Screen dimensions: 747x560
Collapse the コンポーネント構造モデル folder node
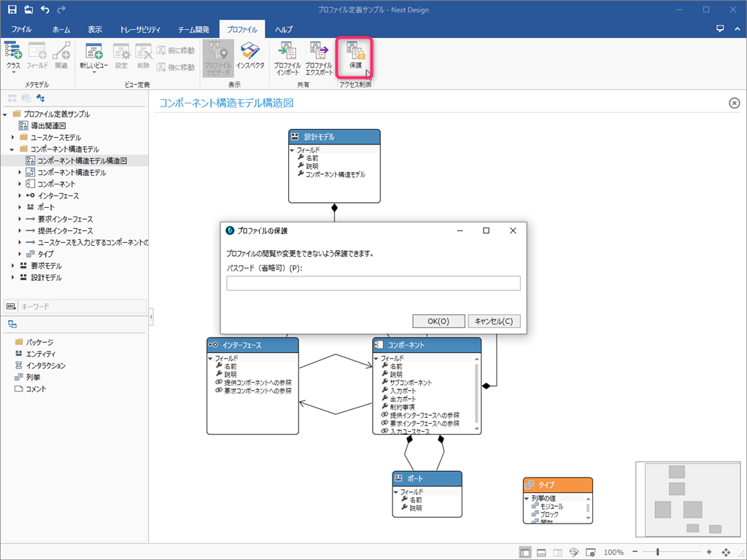(13, 149)
